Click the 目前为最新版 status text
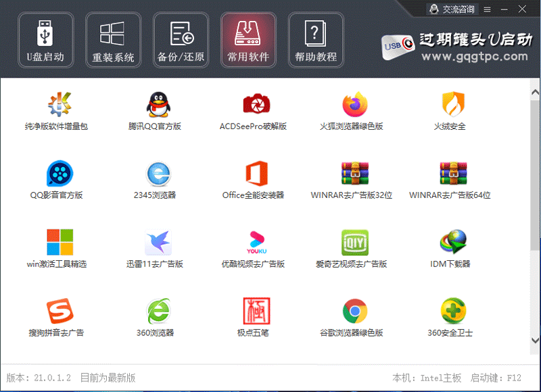 tap(108, 378)
